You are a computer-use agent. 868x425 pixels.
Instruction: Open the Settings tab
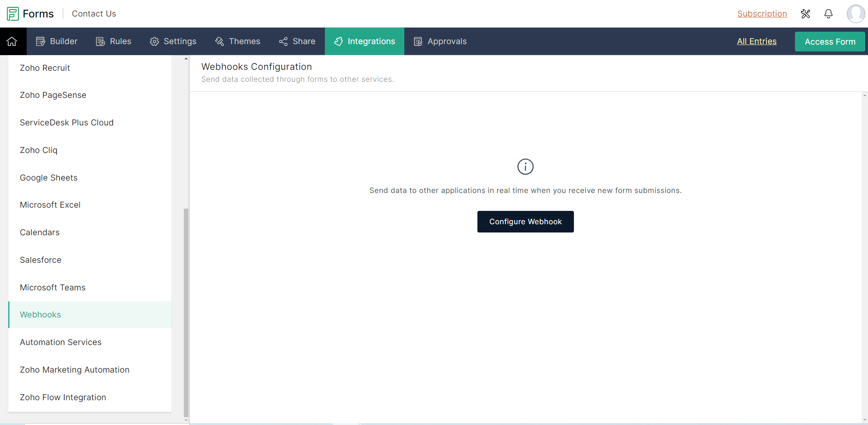coord(173,41)
